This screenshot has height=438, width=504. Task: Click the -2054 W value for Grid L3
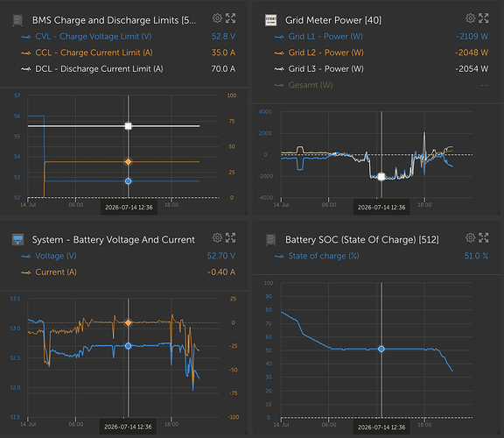pyautogui.click(x=472, y=69)
